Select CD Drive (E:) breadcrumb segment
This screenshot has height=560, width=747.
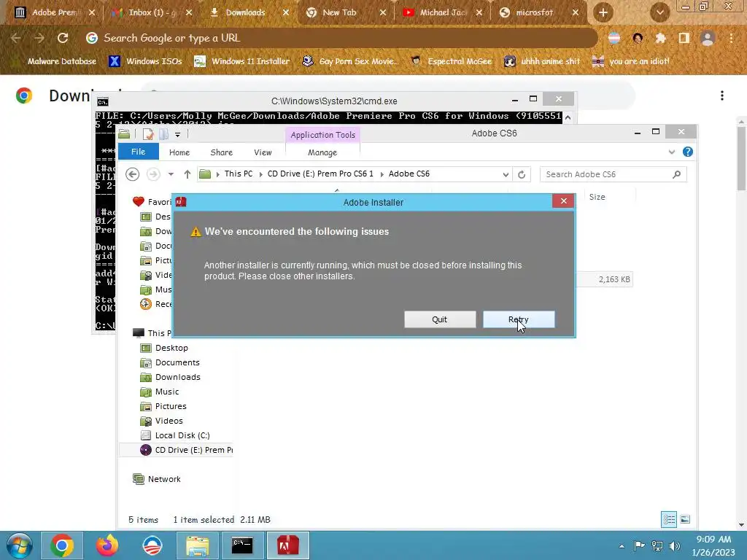click(320, 174)
